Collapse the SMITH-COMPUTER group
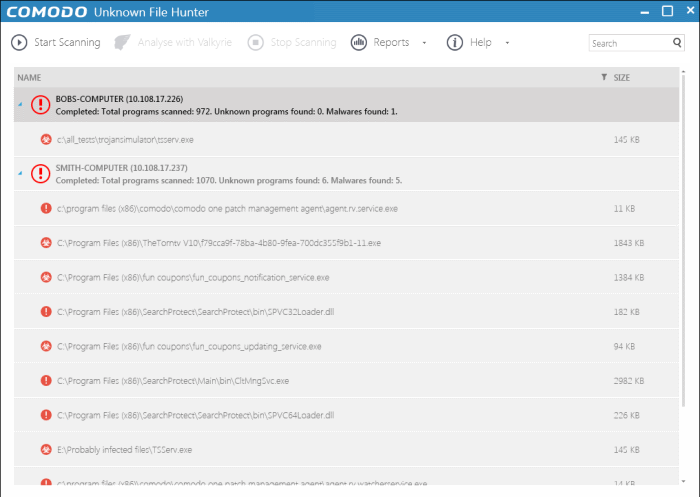The height and width of the screenshot is (497, 700). (x=21, y=173)
